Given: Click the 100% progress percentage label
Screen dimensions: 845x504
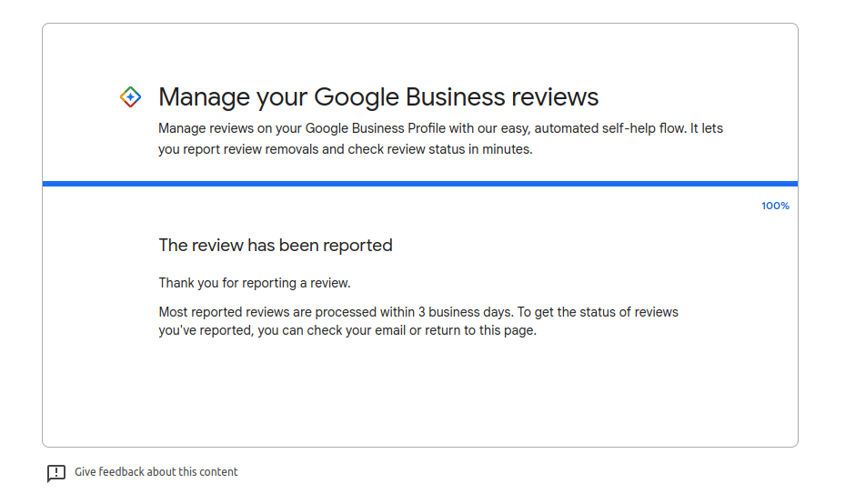Looking at the screenshot, I should (x=775, y=206).
